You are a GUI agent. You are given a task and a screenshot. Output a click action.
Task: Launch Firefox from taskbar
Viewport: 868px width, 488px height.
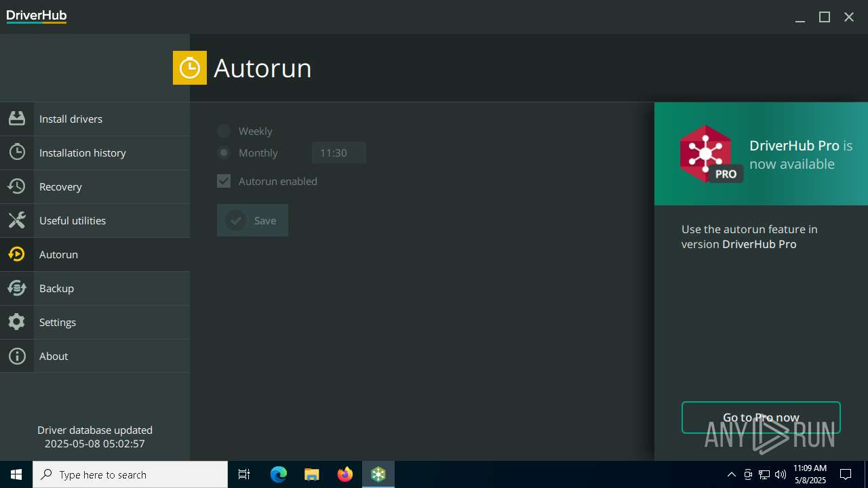click(345, 474)
